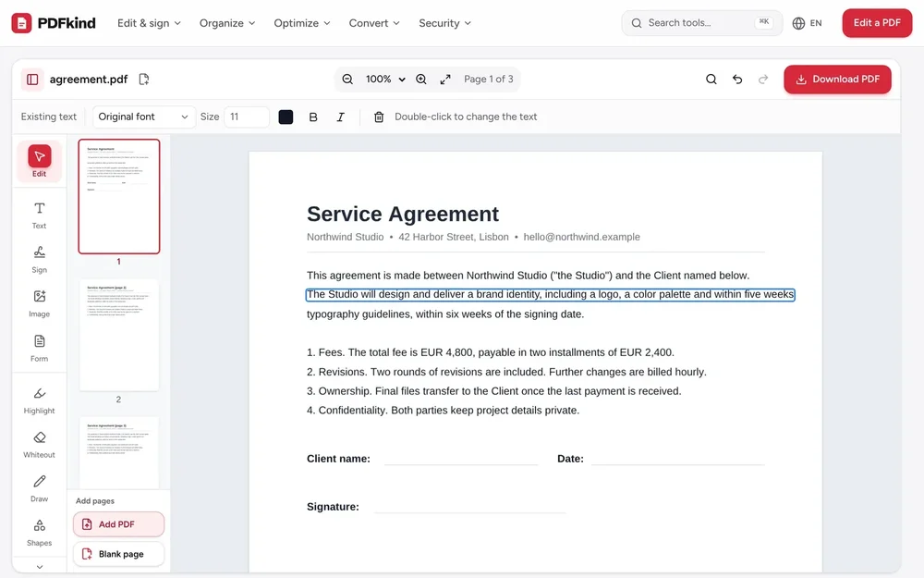This screenshot has height=578, width=924.
Task: Open the Edit & sign menu
Action: 149,23
